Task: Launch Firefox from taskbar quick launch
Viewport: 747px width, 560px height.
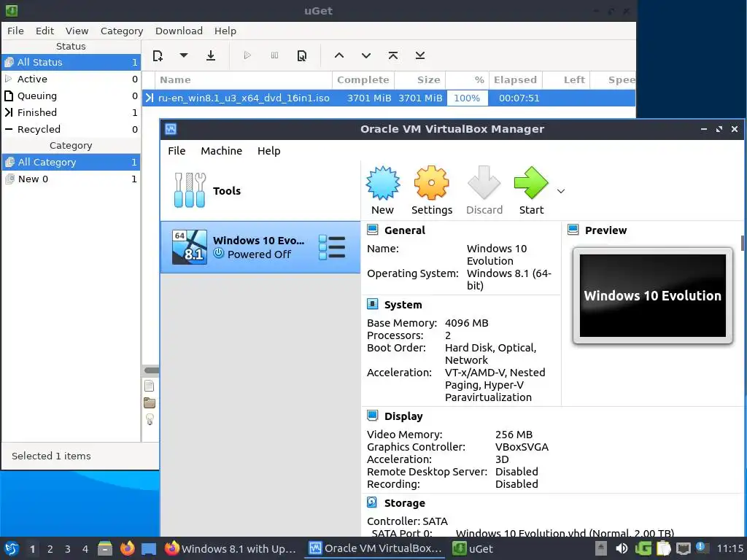Action: pos(127,548)
